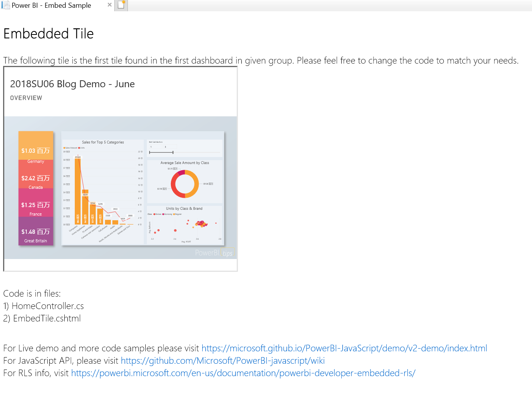Open the PowerBI-JavaScript live demo link
This screenshot has height=399, width=532.
[x=344, y=348]
